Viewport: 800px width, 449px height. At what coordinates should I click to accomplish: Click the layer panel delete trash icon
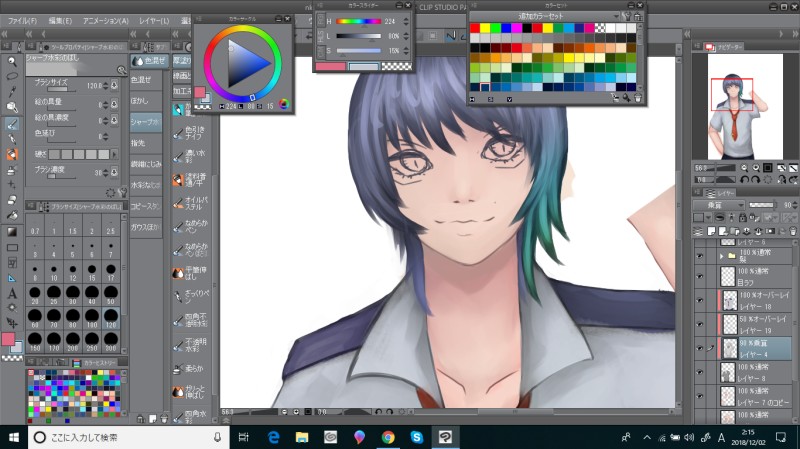pos(792,231)
